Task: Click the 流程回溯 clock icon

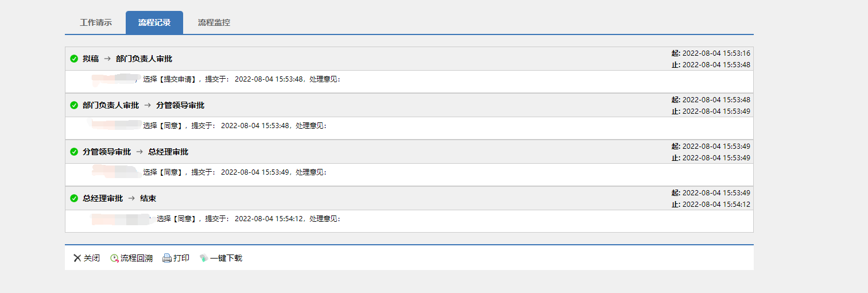Action: click(114, 259)
